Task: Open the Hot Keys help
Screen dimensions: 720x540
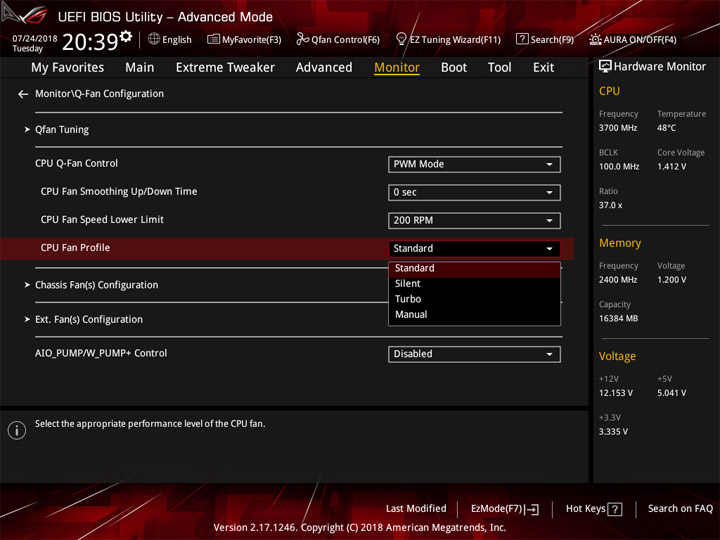Action: (x=594, y=509)
